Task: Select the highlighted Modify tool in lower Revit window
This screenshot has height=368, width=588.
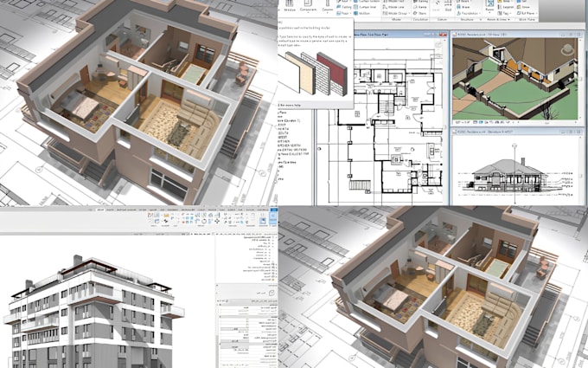Action: click(x=273, y=218)
